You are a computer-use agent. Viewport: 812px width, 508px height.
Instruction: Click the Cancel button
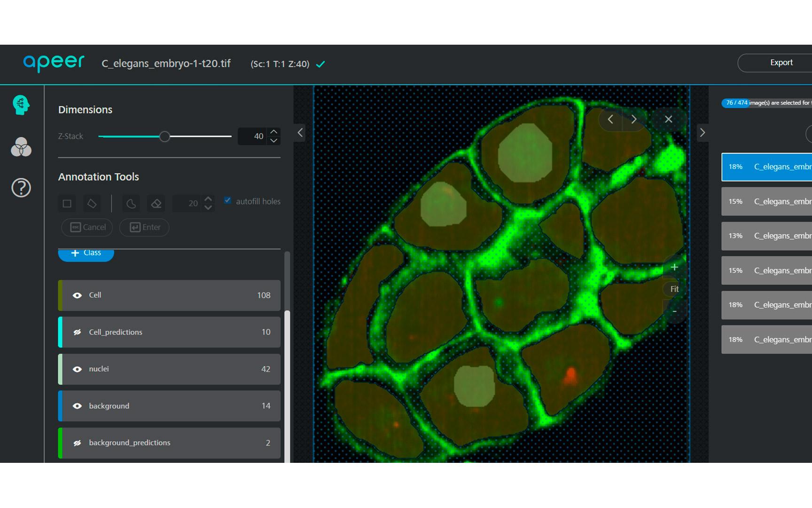tap(87, 227)
